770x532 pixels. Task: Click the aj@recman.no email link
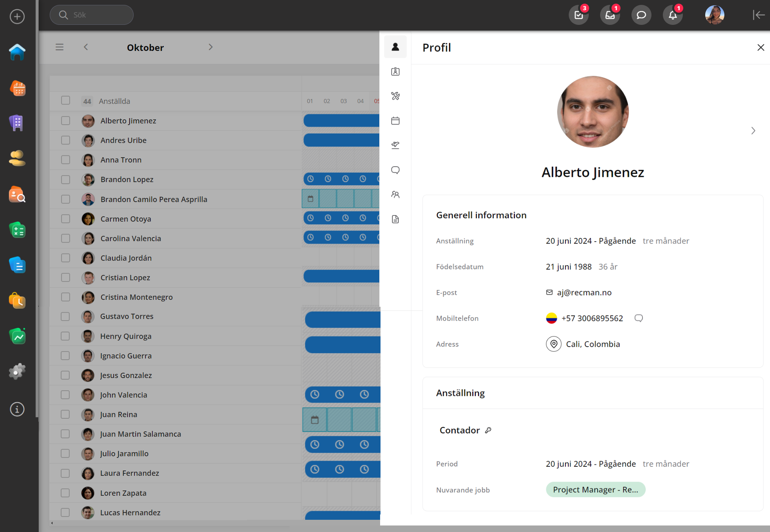coord(584,292)
